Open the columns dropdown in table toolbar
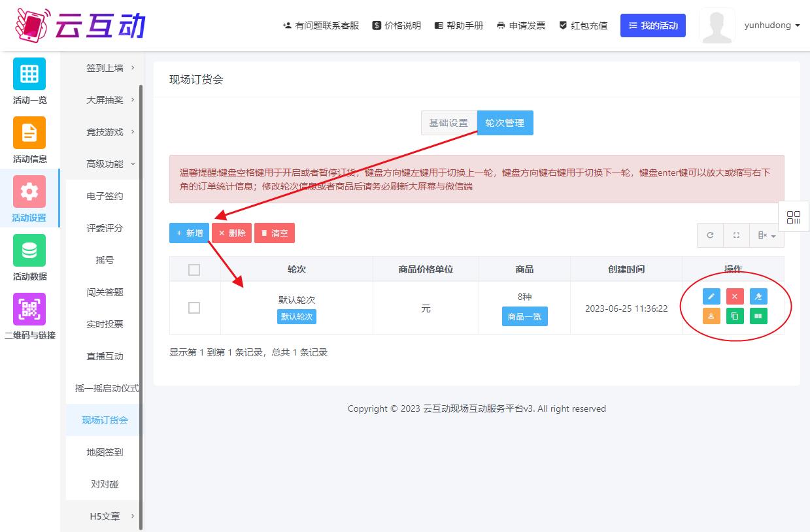This screenshot has height=532, width=810. click(x=766, y=235)
